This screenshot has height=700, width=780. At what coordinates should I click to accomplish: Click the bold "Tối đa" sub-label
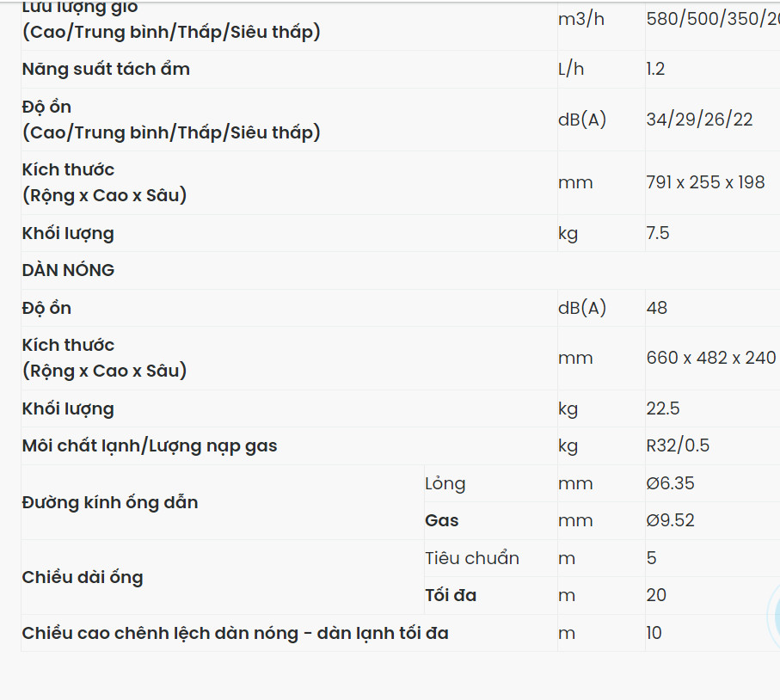[451, 595]
